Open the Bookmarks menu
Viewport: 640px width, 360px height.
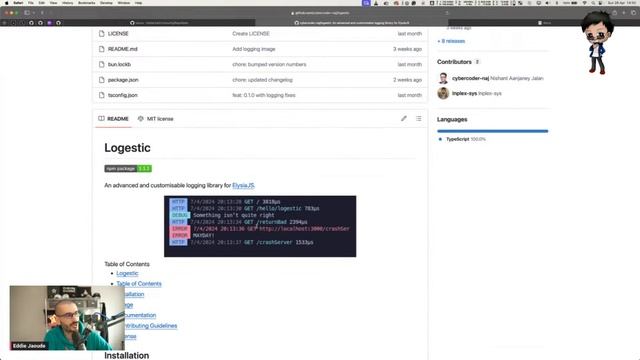pyautogui.click(x=87, y=3)
